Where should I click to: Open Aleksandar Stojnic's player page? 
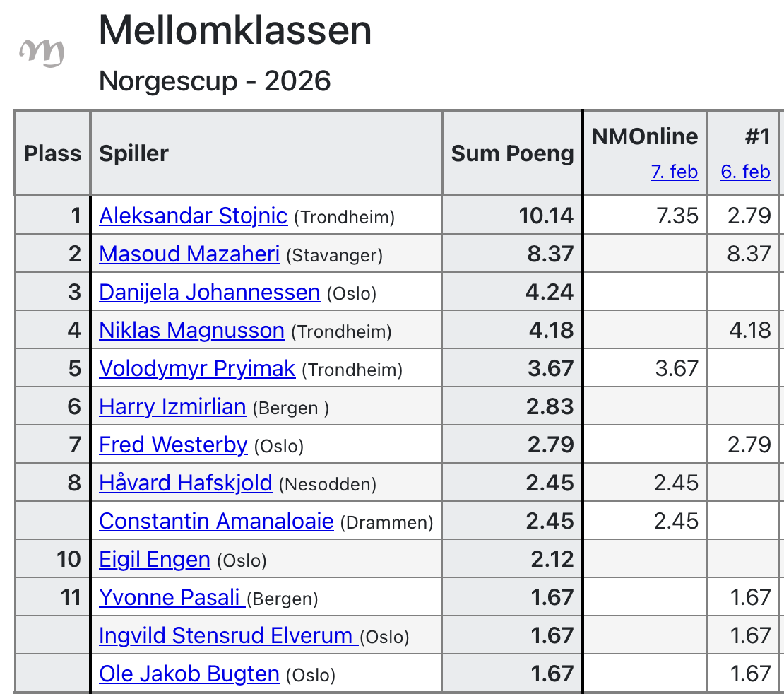click(193, 216)
